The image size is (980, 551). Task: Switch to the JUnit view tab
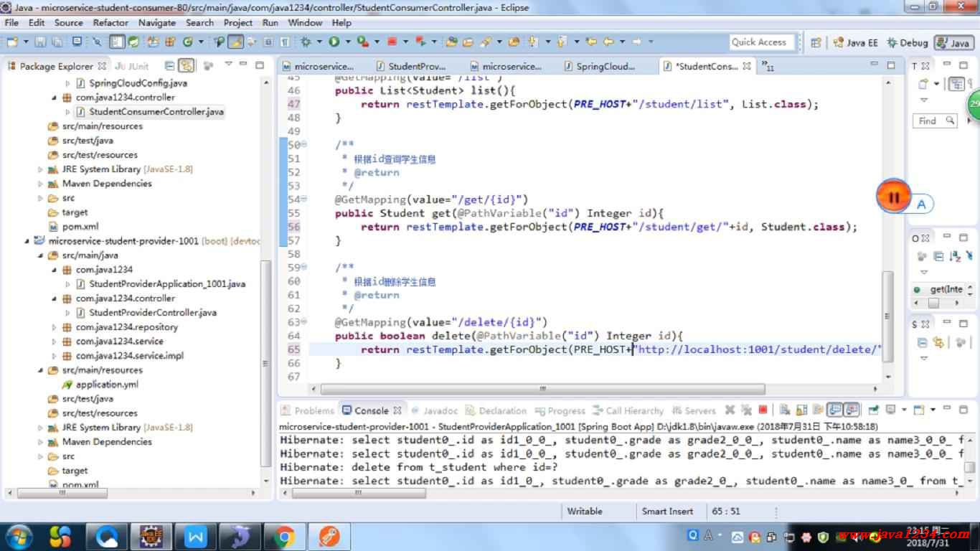click(x=132, y=66)
